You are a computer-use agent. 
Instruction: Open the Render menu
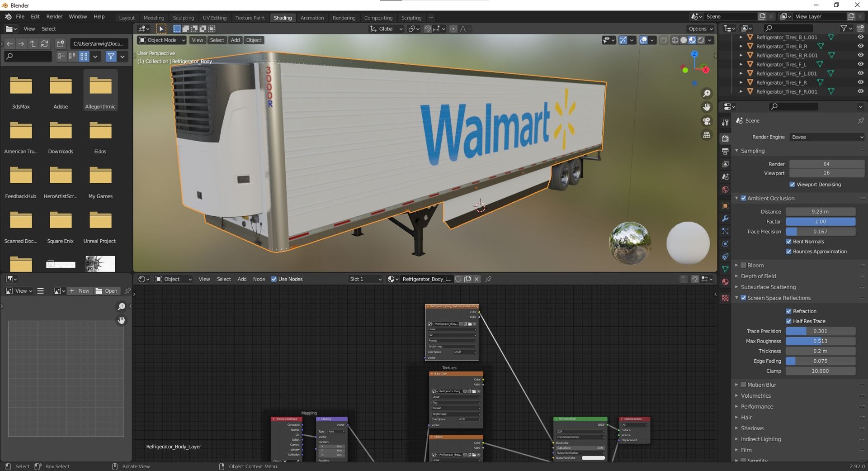point(54,17)
